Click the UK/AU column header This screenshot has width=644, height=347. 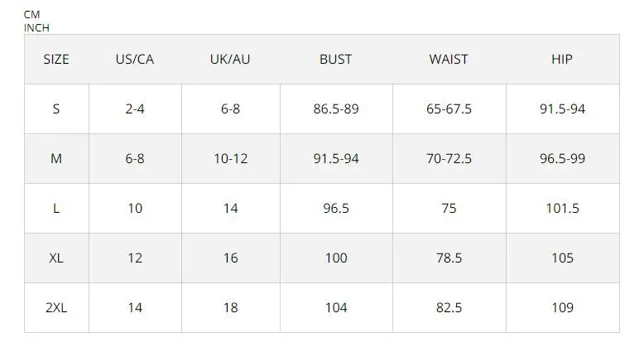[x=230, y=59]
